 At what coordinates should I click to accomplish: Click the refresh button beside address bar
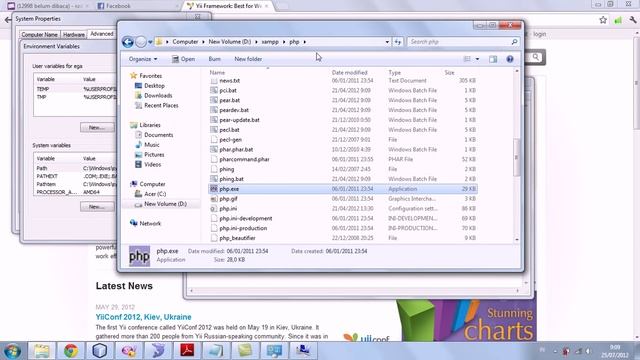tap(398, 42)
